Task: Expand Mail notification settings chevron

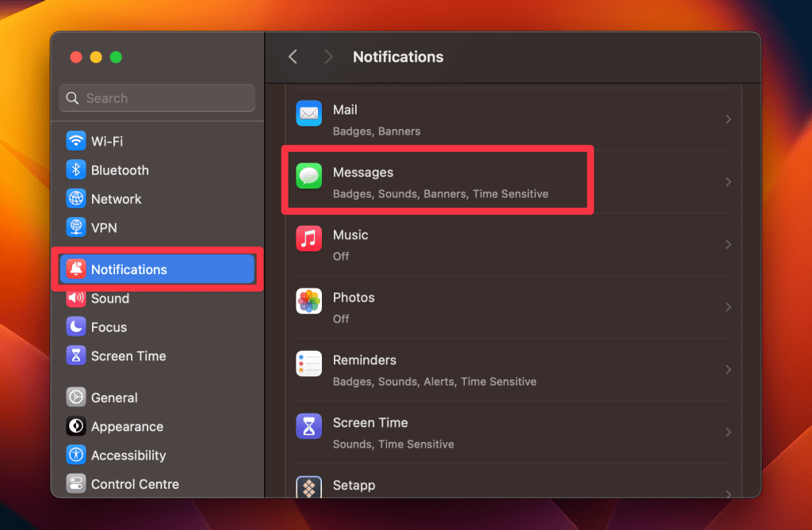Action: point(728,120)
